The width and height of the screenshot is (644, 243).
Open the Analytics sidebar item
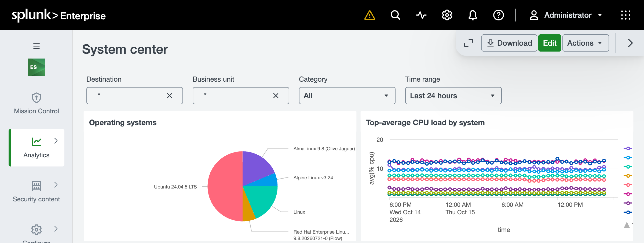pos(36,148)
